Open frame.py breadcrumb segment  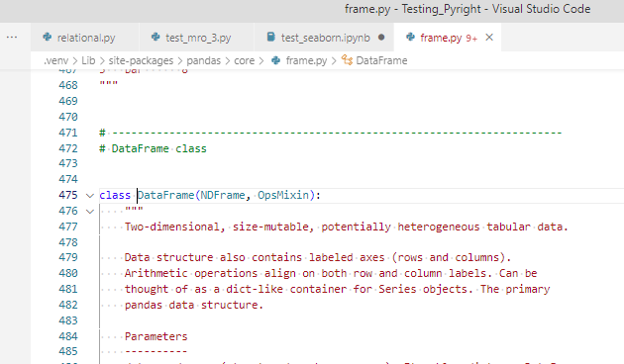pos(306,60)
